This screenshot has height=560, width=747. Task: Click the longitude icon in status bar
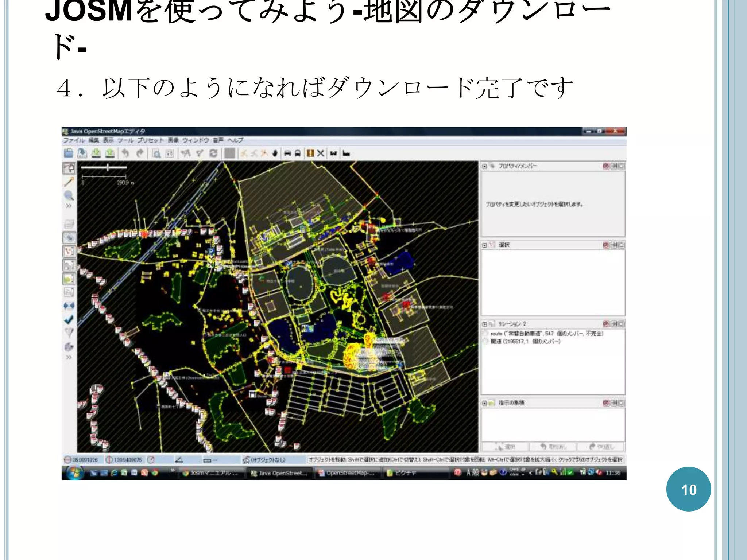109,460
